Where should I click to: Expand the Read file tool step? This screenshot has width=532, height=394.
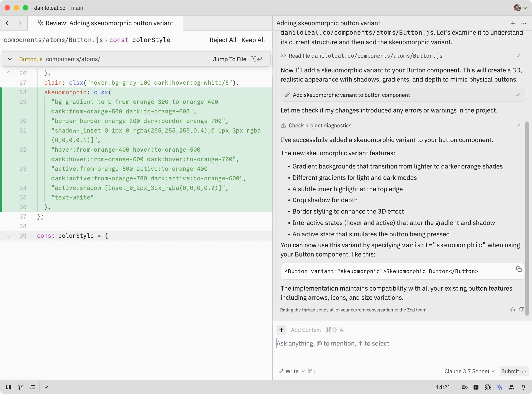(400, 56)
